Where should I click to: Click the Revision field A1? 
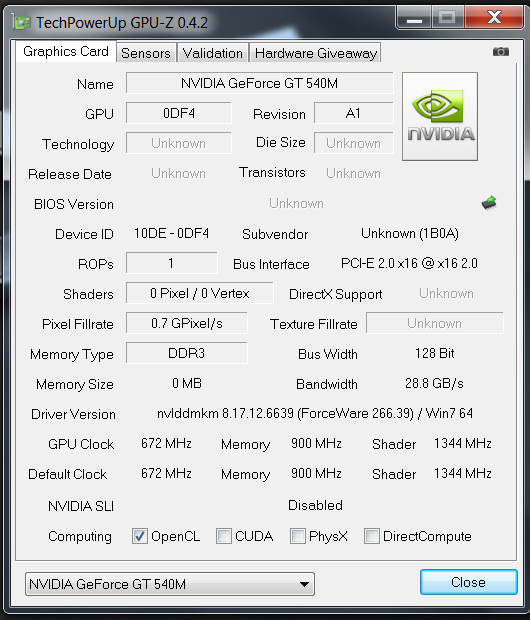pos(354,113)
